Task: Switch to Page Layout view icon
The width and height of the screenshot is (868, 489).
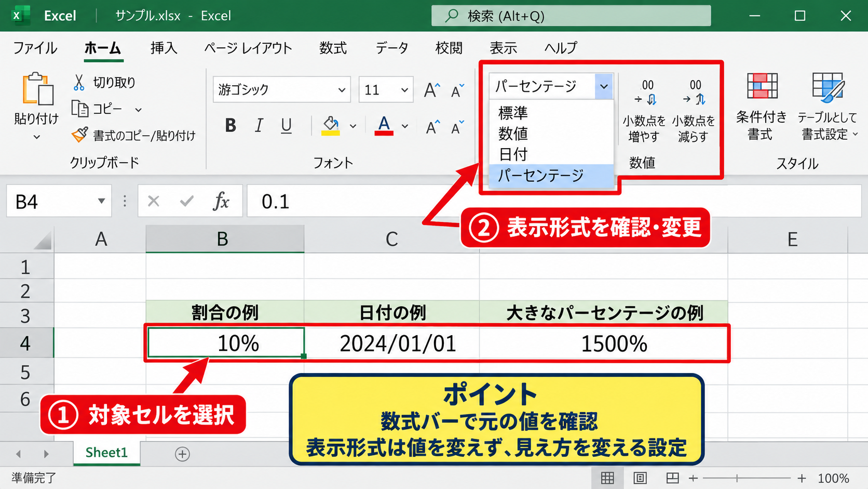Action: coord(640,478)
